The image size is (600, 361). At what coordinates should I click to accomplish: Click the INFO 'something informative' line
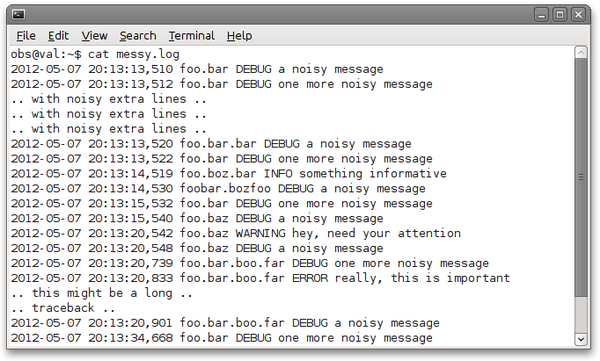coord(228,174)
